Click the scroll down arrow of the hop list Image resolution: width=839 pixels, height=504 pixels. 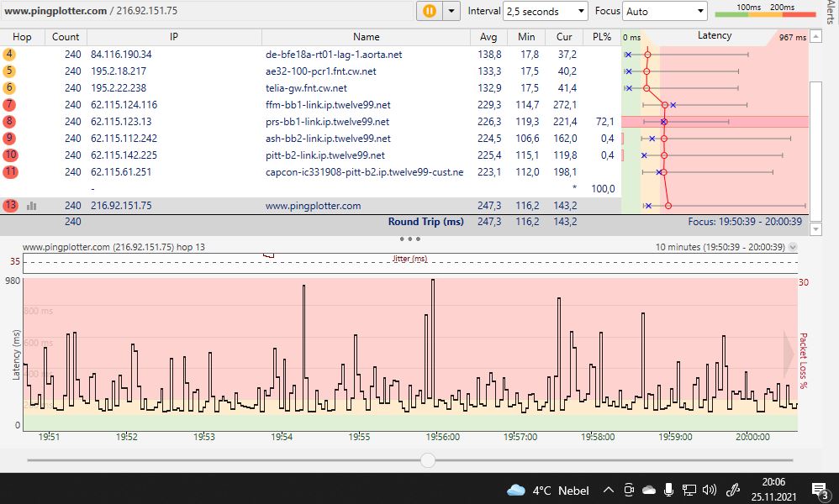pyautogui.click(x=815, y=228)
